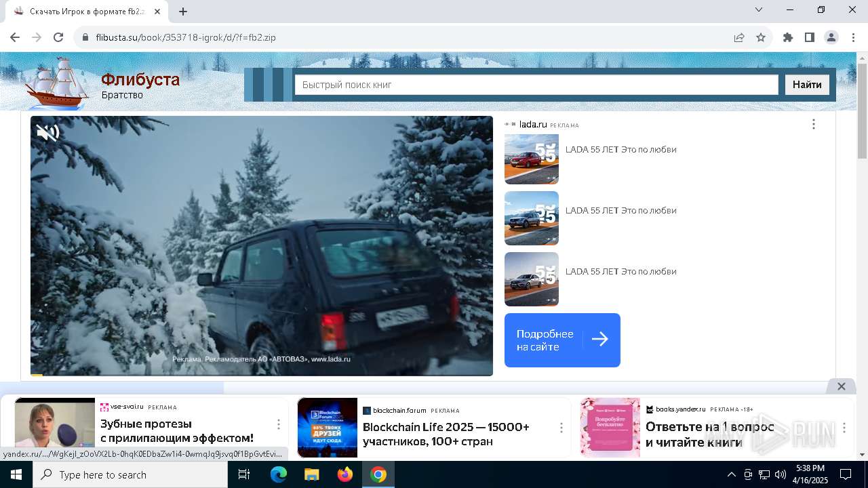Click the Type here to search box

(130, 474)
